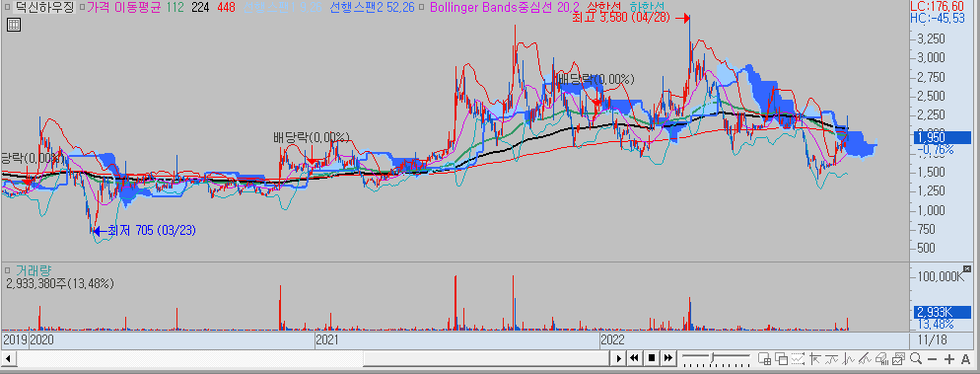Click the vertical-line wave chart icon
Screen dimensions: 980x374
[x=848, y=358]
